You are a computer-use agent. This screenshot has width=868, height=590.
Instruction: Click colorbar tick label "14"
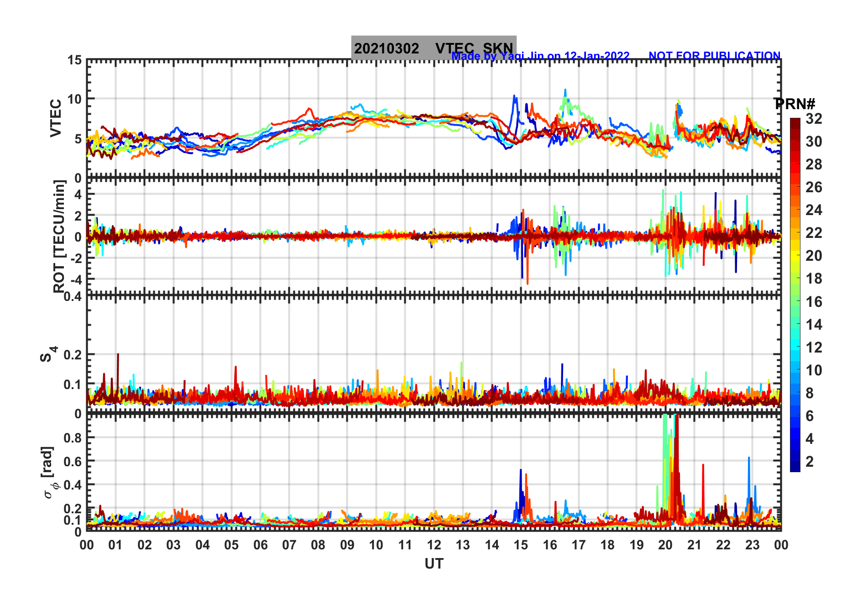pos(814,325)
